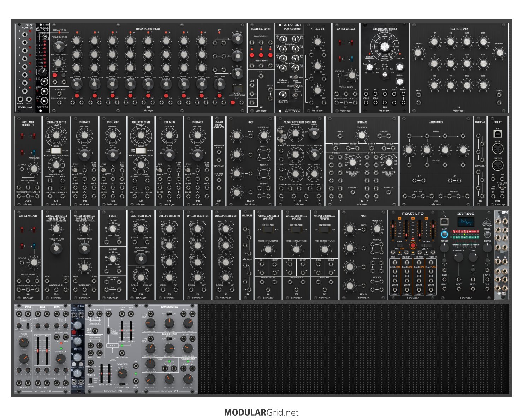Click the 1000 band knob on Fixed Filter Bank
The width and height of the screenshot is (523, 420).
coord(467,42)
